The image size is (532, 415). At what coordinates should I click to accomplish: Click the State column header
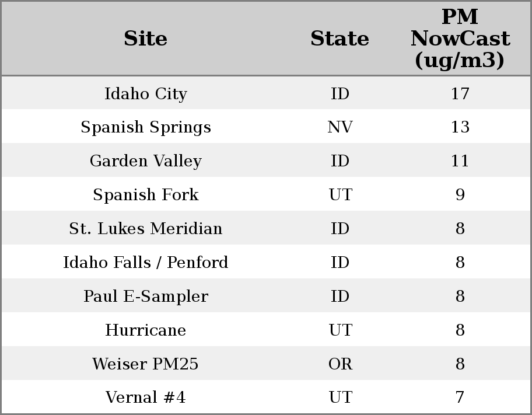pyautogui.click(x=339, y=39)
